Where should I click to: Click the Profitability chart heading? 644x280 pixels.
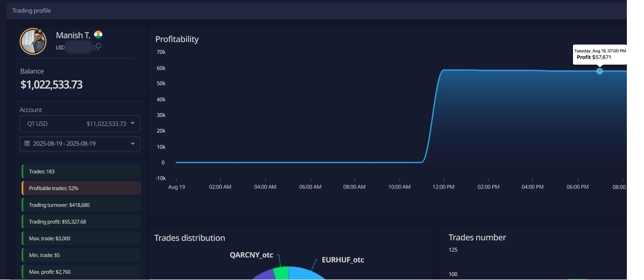(x=177, y=39)
